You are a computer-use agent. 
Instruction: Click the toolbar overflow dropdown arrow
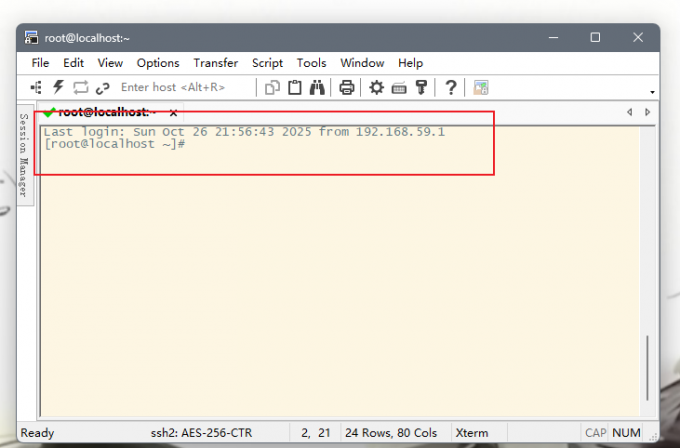(652, 92)
